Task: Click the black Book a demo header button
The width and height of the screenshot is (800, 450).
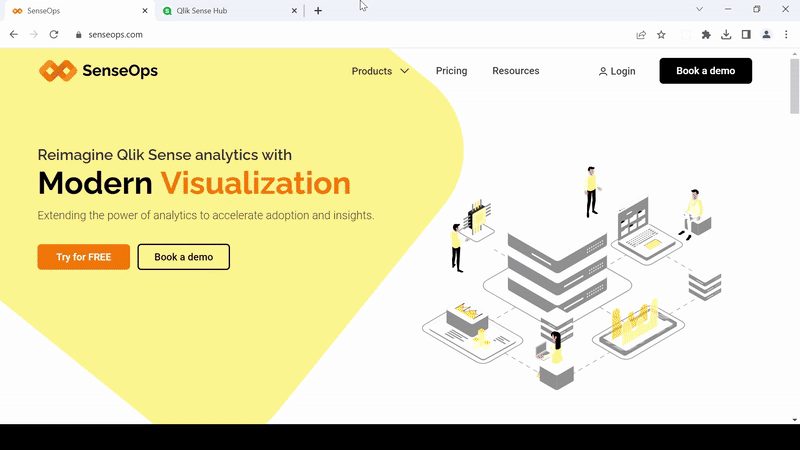Action: (x=706, y=71)
